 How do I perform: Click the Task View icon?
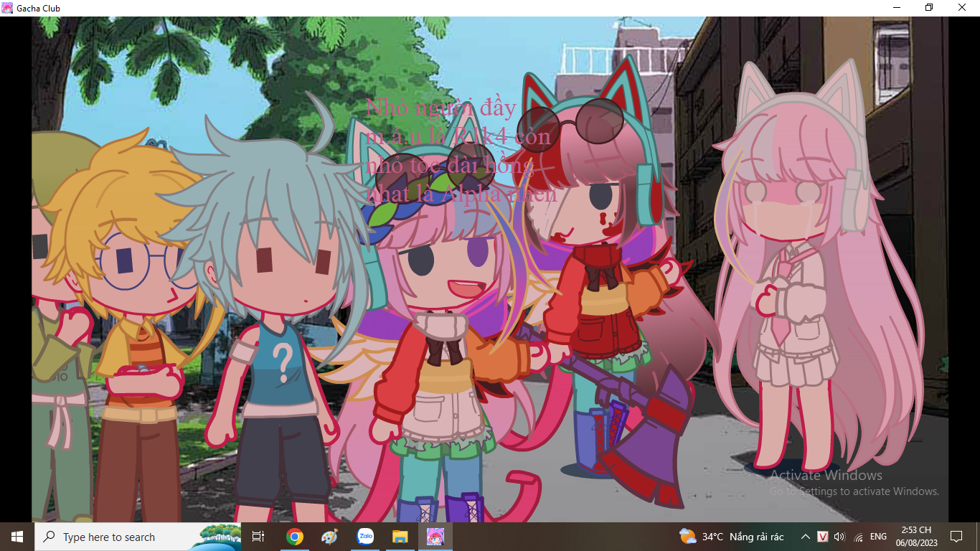pos(258,537)
